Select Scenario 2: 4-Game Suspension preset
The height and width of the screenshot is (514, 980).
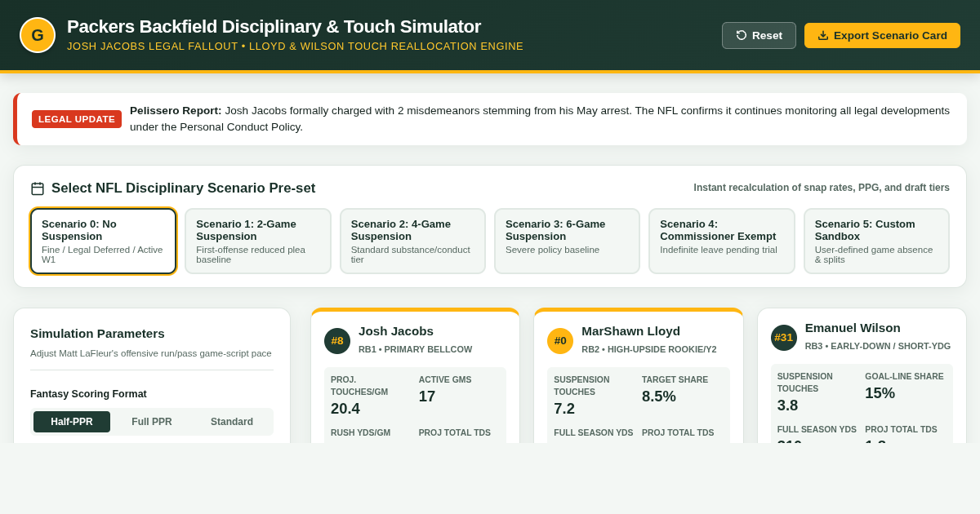point(412,241)
